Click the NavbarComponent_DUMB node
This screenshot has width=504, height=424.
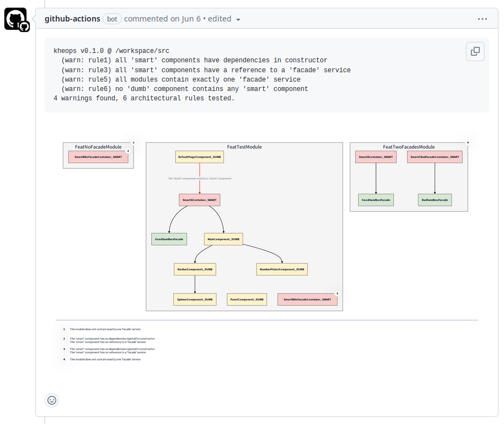point(195,270)
